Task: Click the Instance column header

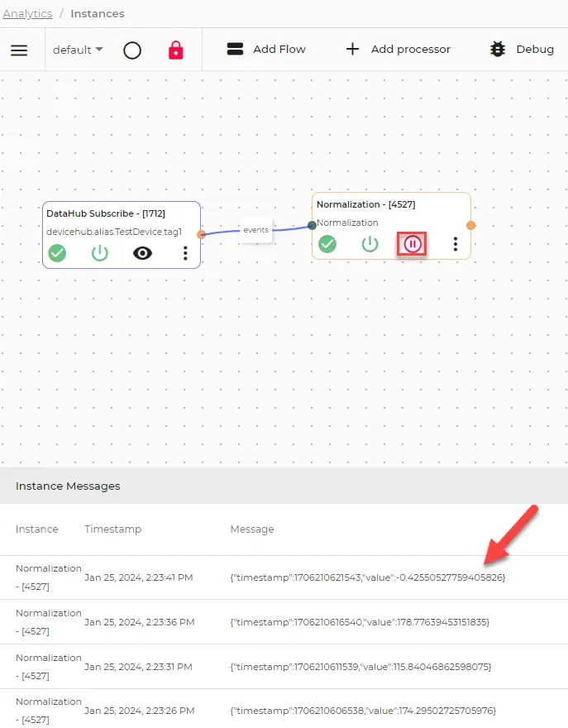Action: (x=36, y=529)
